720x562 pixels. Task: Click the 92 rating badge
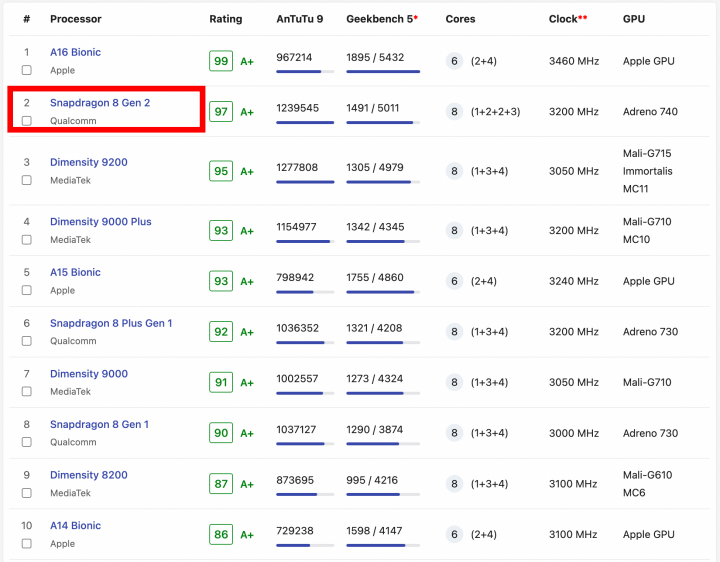click(221, 332)
